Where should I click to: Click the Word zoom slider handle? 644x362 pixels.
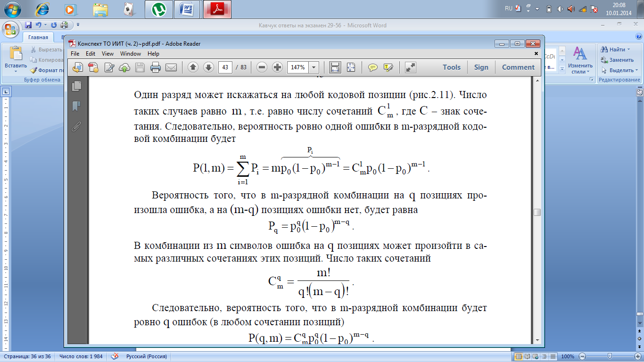610,356
